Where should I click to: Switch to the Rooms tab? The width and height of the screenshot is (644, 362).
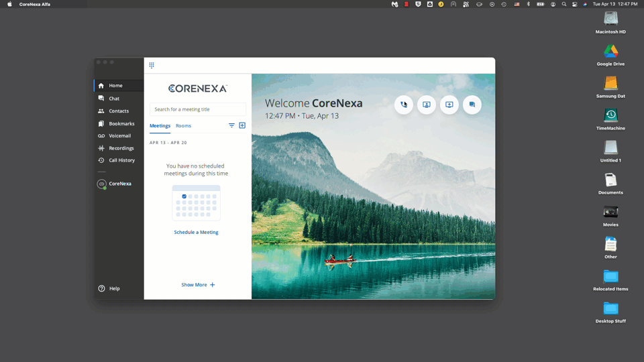click(x=184, y=126)
